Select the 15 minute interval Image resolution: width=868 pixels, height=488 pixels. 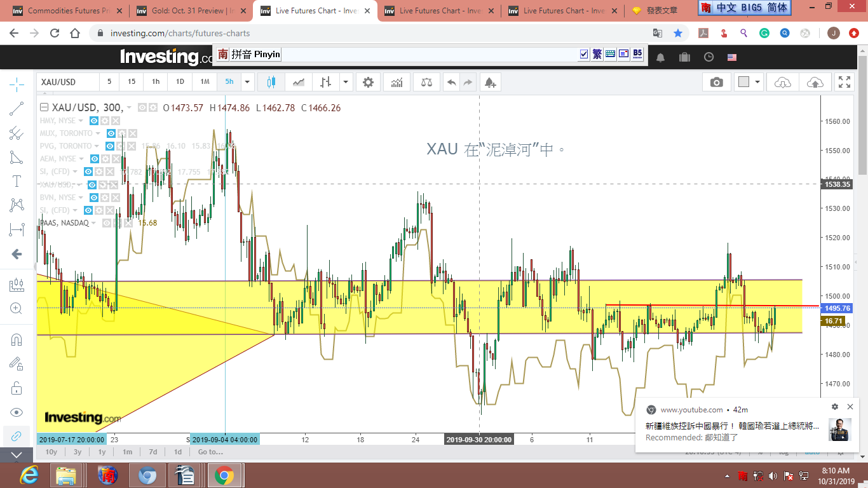coord(132,82)
